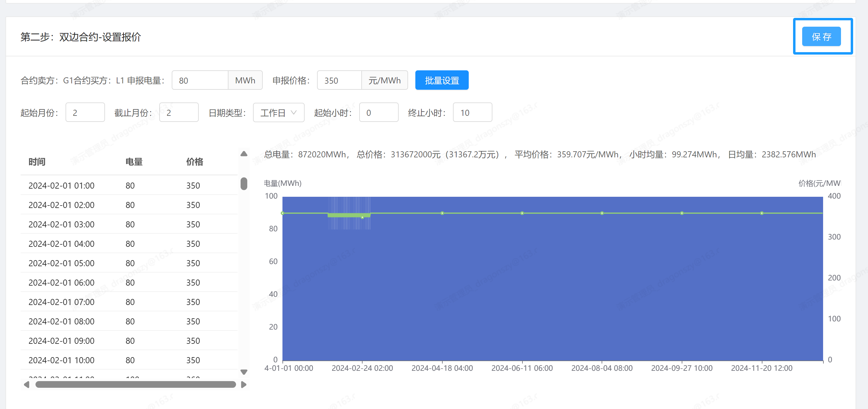Select row 2024-02-01 01:00
Screen dimensions: 868x409
click(129, 186)
